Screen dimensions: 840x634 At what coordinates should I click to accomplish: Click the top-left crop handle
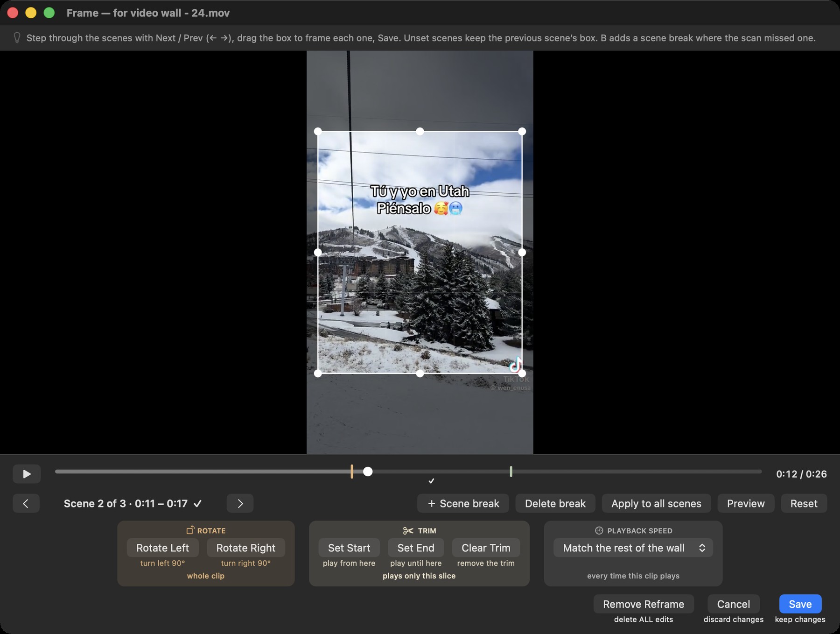click(x=318, y=132)
